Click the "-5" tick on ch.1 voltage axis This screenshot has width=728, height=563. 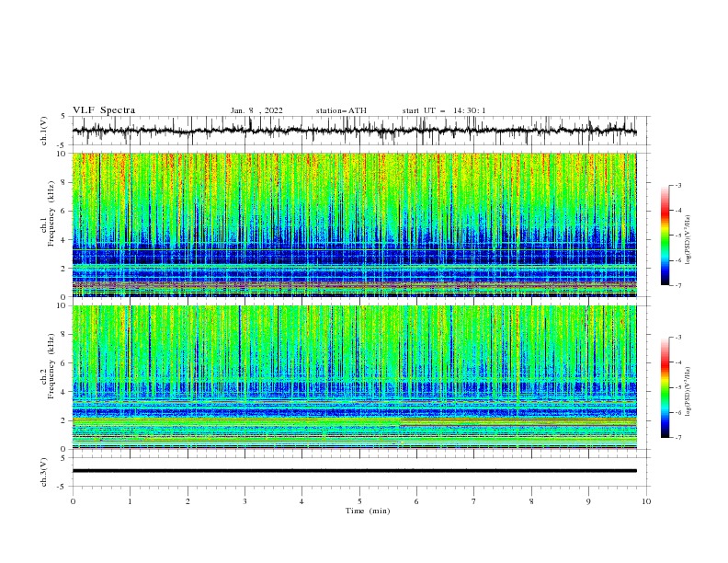coord(63,145)
